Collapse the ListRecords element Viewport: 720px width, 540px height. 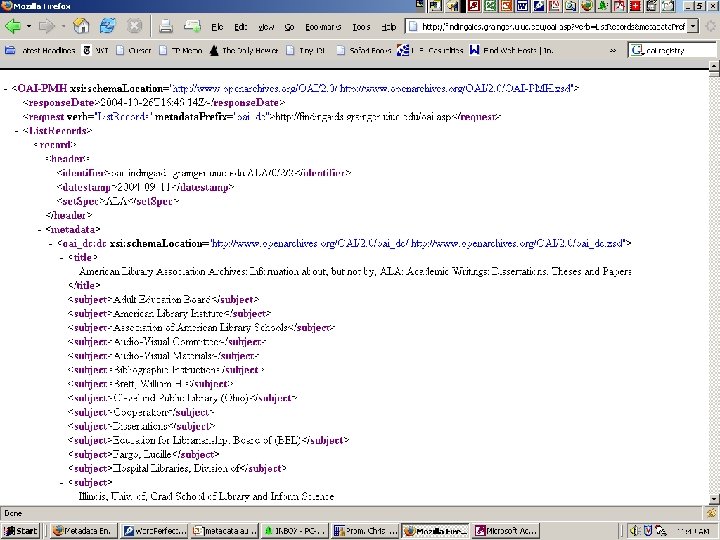[x=17, y=131]
